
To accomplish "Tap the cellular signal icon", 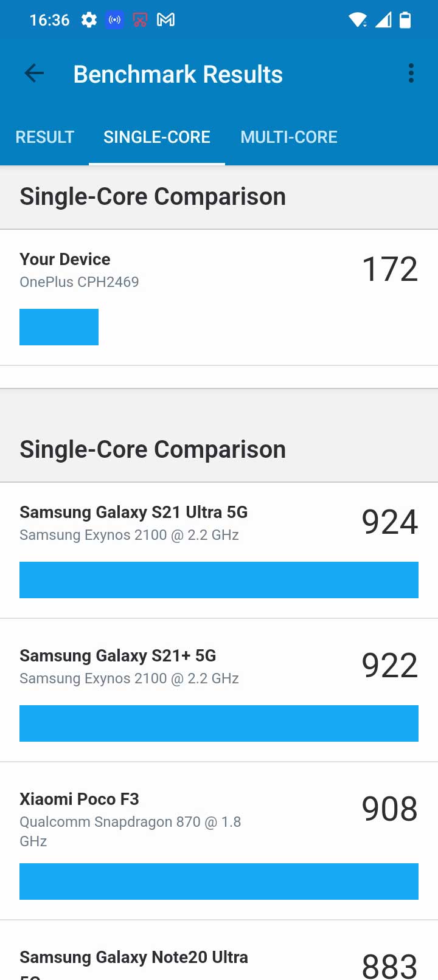I will click(x=383, y=20).
